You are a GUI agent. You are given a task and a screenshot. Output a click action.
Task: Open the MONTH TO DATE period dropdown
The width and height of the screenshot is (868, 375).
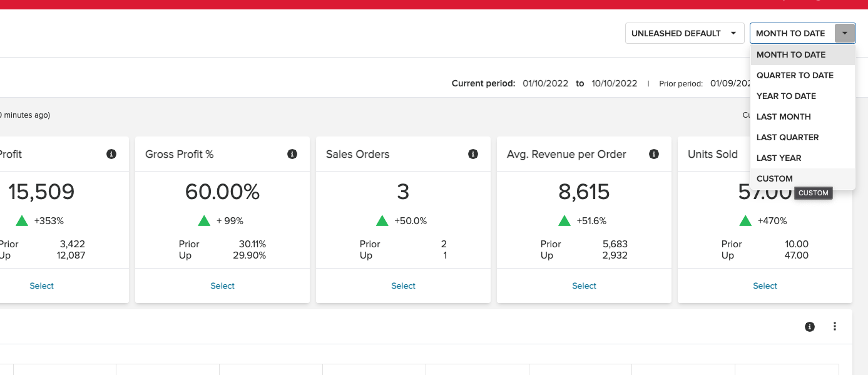(791, 33)
